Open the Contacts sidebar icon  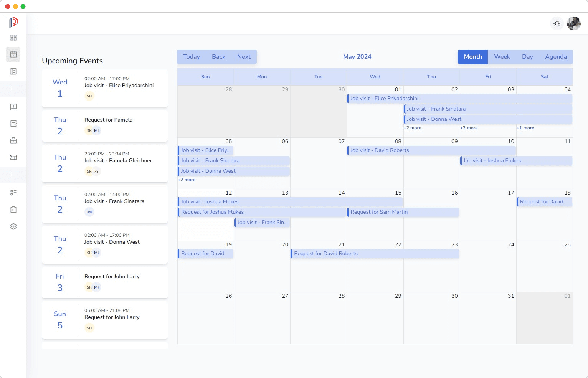(13, 71)
